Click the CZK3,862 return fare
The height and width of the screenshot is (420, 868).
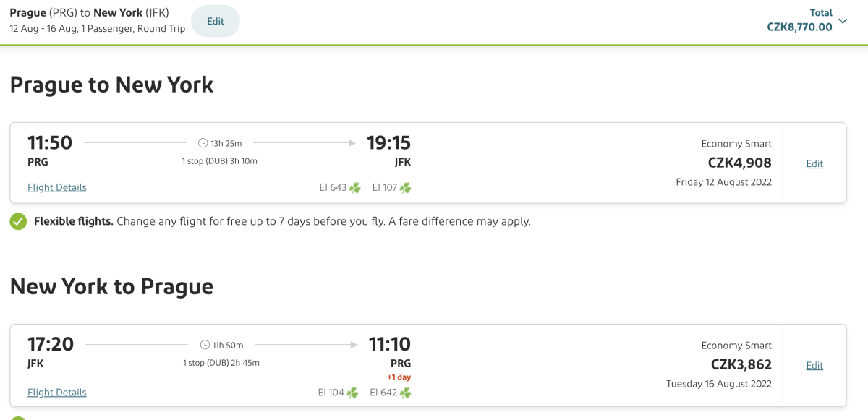[739, 364]
